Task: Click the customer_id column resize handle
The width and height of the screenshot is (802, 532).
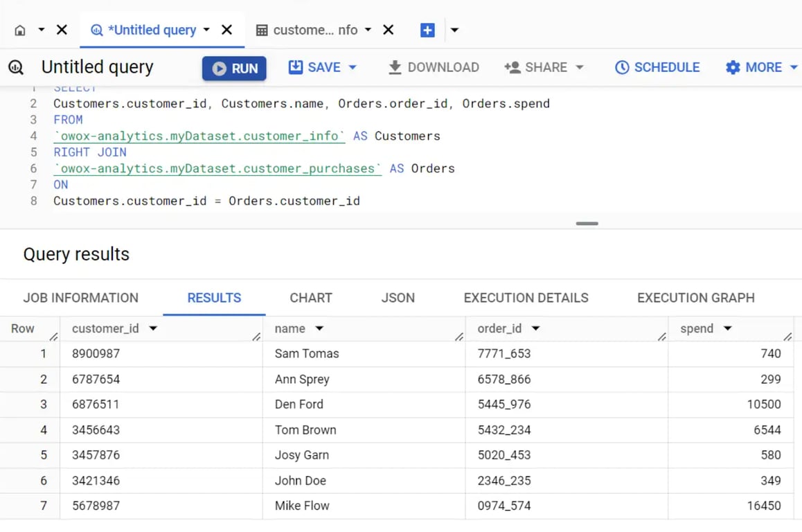Action: [x=257, y=336]
